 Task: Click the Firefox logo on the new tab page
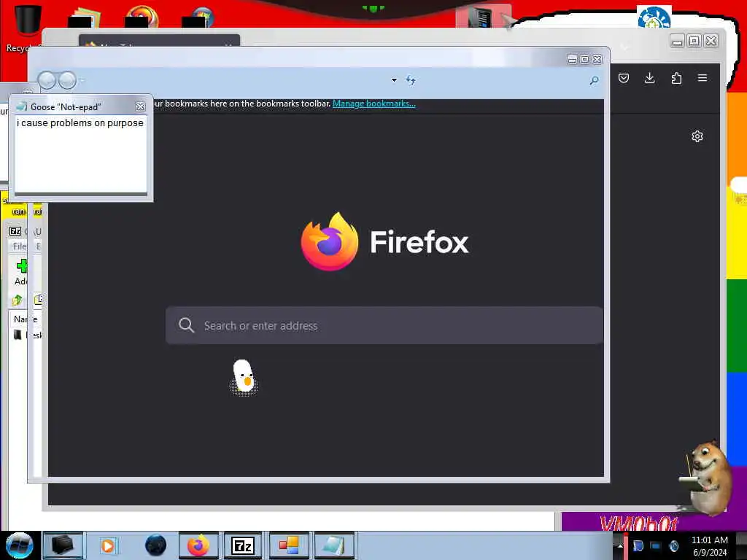tap(329, 241)
